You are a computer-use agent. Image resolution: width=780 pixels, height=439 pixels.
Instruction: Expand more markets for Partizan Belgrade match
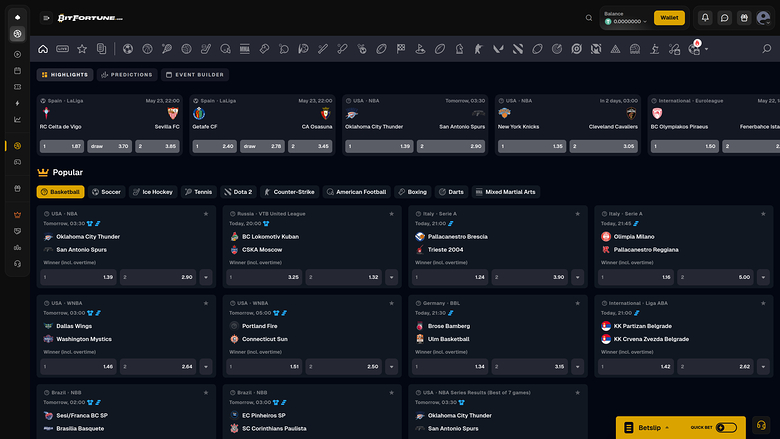click(763, 367)
